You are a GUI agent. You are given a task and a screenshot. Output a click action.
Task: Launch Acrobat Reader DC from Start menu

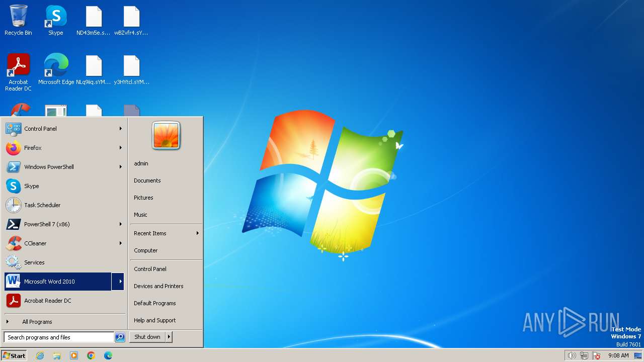[64, 301]
